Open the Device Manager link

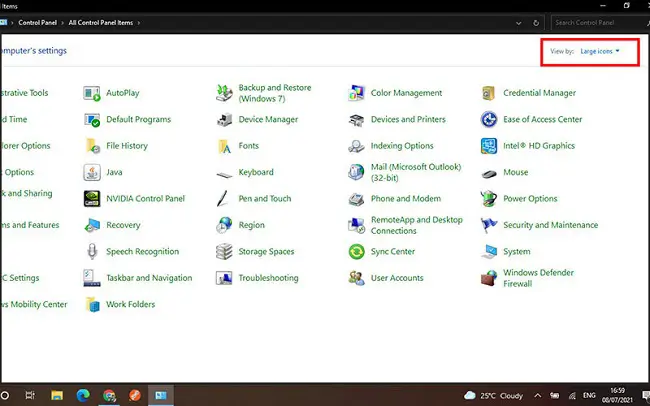tap(268, 120)
